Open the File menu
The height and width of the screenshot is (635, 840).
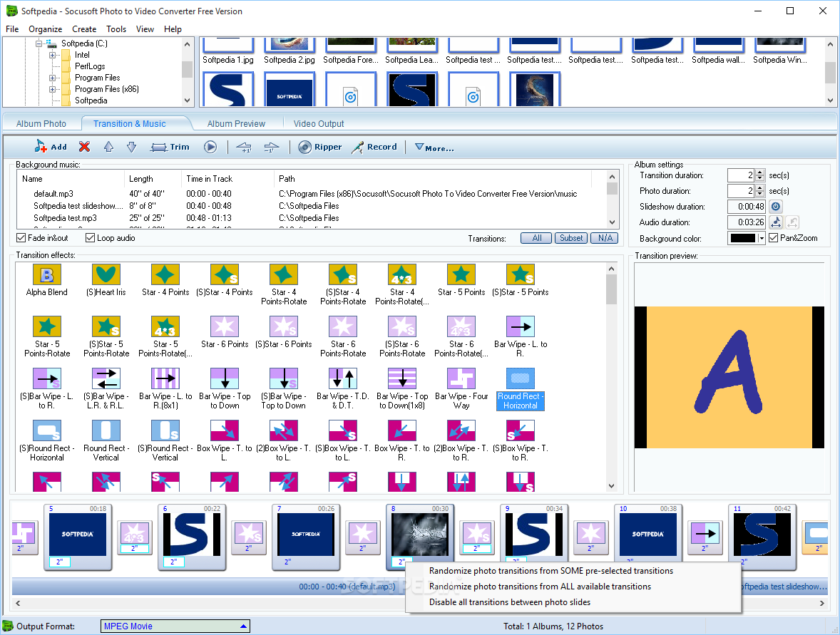(x=12, y=29)
